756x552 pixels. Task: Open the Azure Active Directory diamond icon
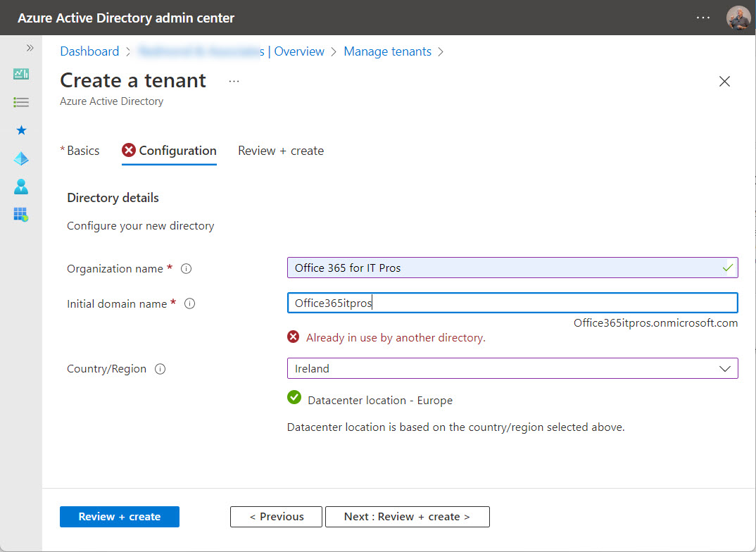point(21,158)
